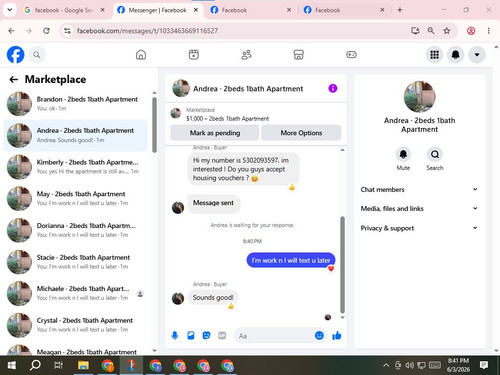Open the Windows Start menu

(12, 366)
